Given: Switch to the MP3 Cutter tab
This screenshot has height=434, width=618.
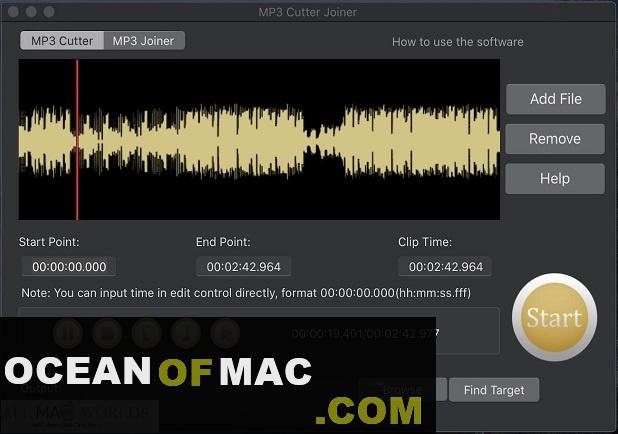Looking at the screenshot, I should [x=62, y=41].
